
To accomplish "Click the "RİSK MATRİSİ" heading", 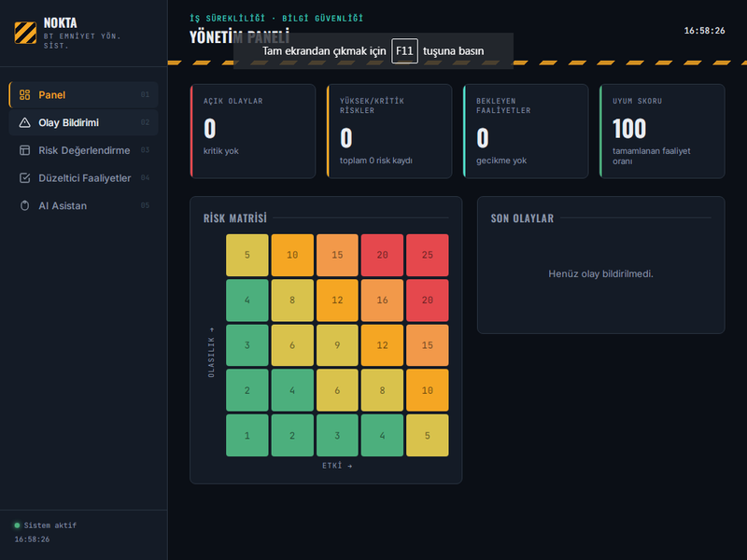I will coord(235,218).
